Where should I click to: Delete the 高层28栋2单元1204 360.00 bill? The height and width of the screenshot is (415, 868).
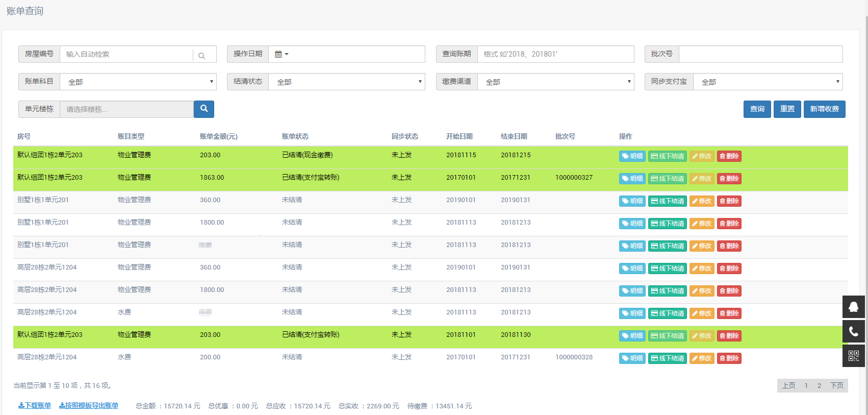click(729, 268)
